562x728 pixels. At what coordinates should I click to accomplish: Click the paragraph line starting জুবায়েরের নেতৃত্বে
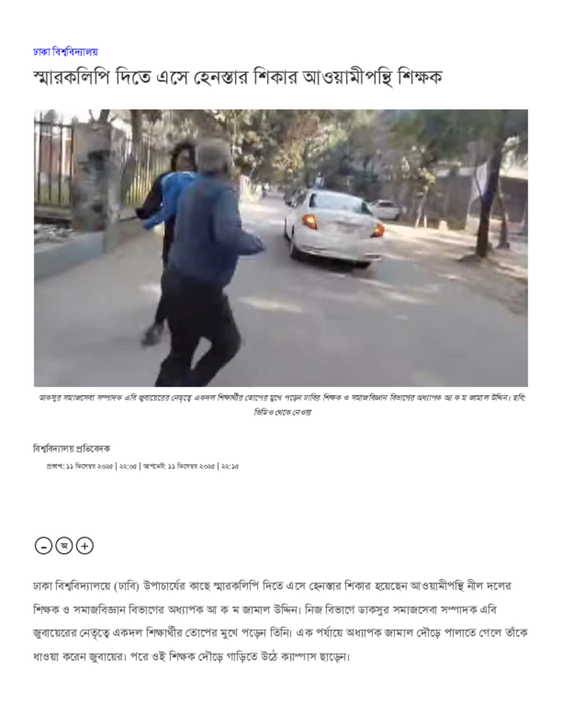click(281, 633)
